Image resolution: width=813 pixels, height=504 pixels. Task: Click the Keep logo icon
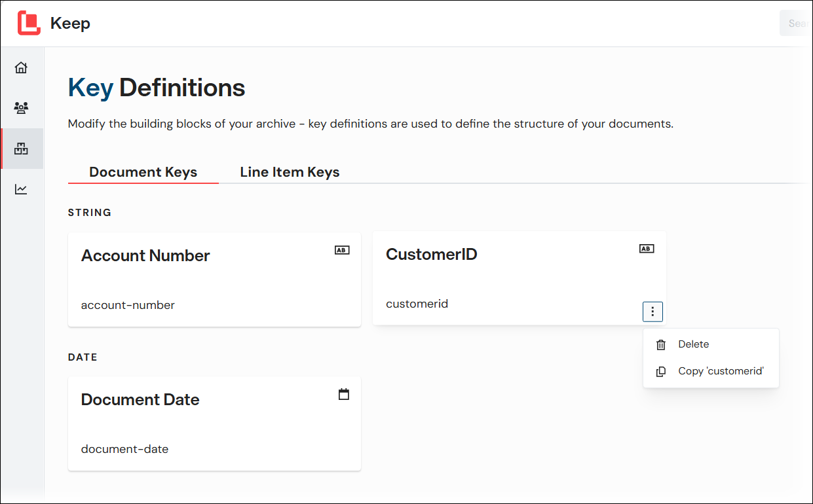(29, 23)
